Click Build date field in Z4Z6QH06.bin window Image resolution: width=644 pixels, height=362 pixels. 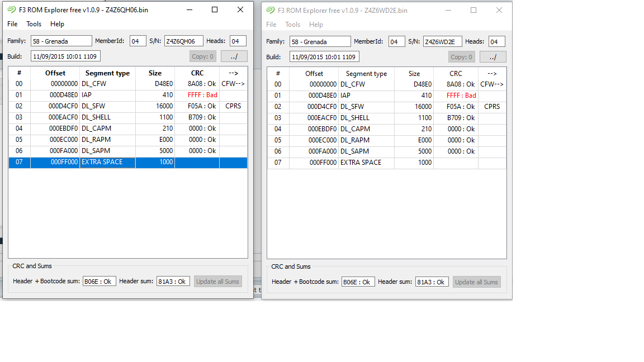(x=65, y=56)
